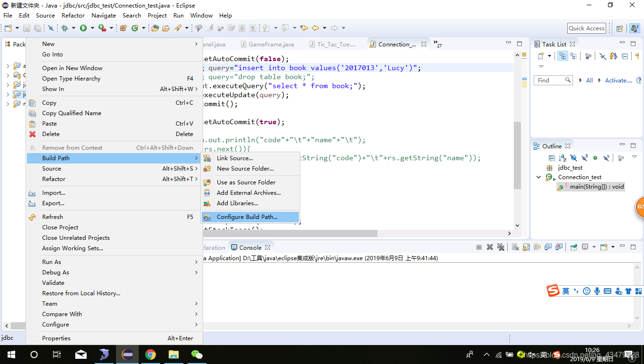This screenshot has height=364, width=644.
Task: Toggle Scheduled view in Task List
Action: [573, 56]
